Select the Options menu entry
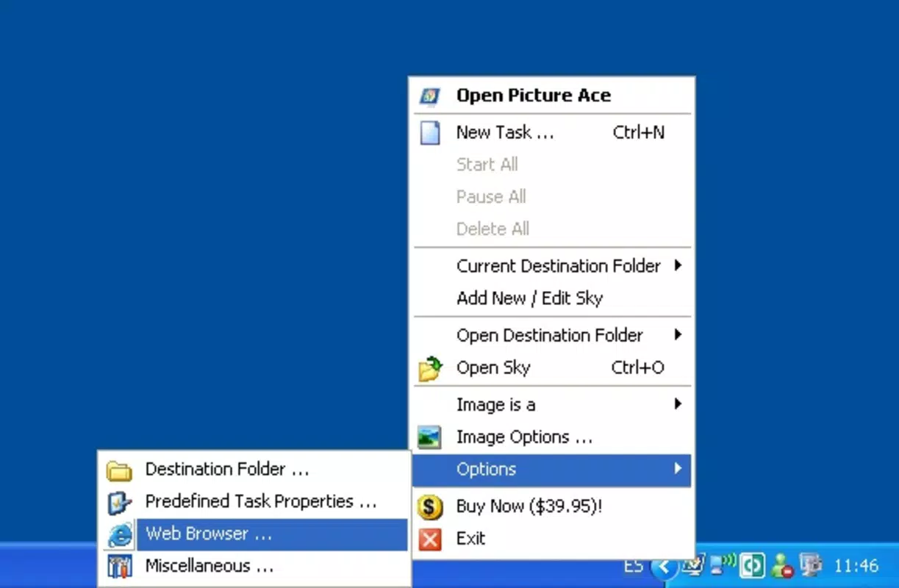The image size is (899, 588). pos(552,470)
